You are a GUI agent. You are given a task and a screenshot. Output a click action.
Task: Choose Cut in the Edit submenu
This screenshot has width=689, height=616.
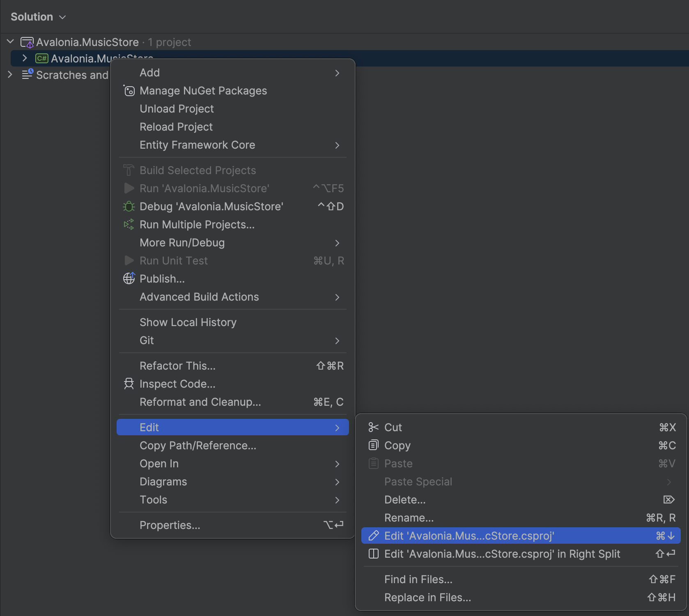[521, 428]
